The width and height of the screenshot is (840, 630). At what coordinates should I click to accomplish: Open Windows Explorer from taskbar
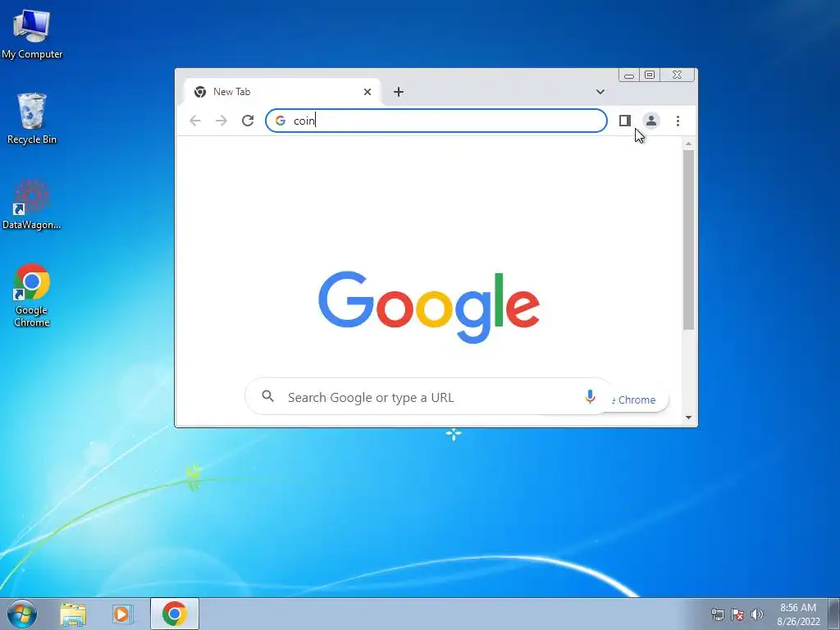coord(73,614)
